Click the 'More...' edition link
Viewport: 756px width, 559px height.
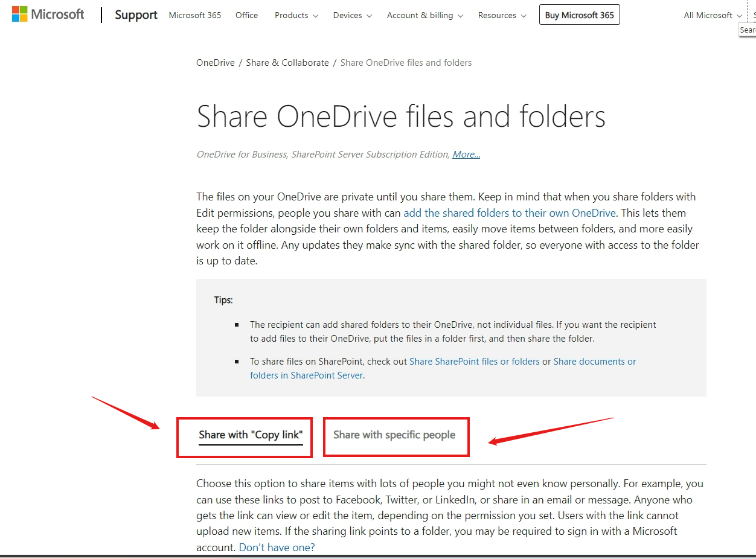(466, 154)
